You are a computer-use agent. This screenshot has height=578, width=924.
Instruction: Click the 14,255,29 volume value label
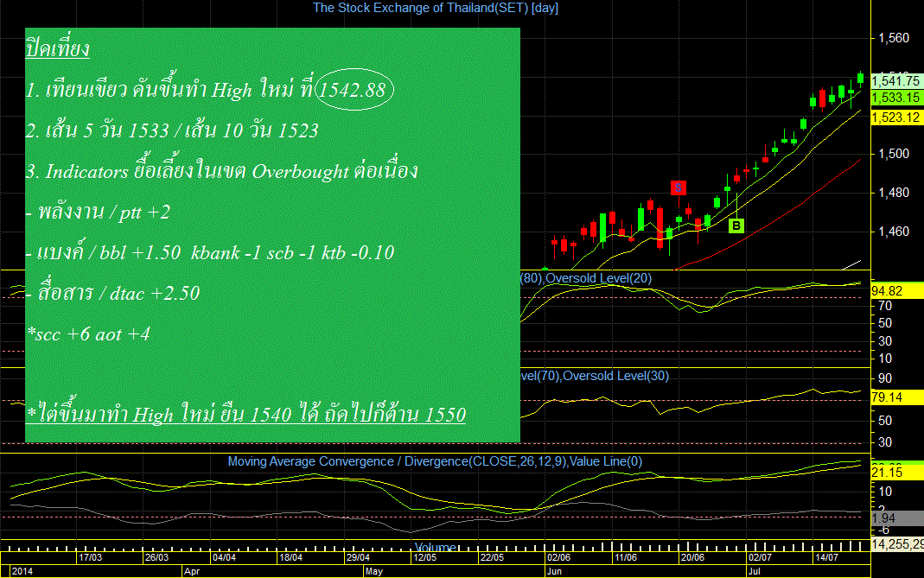[897, 544]
